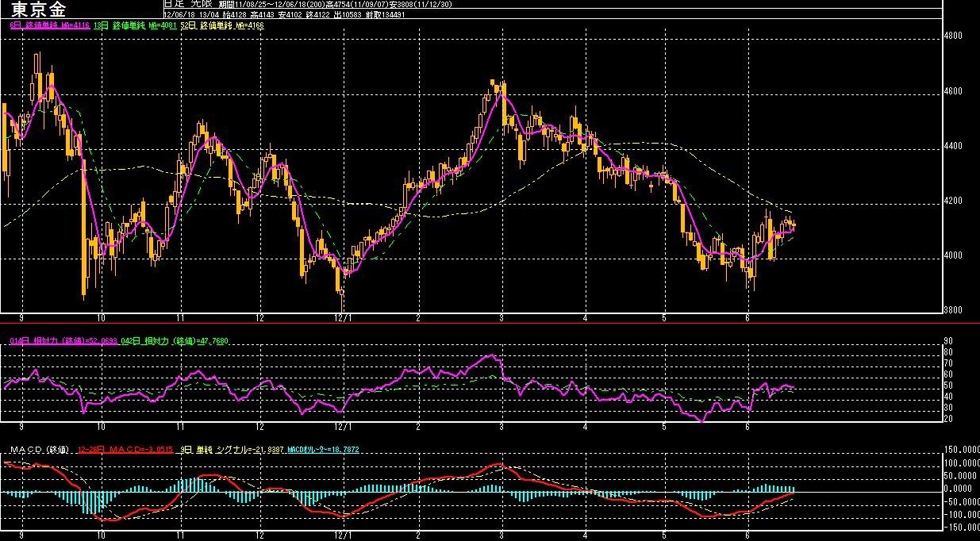The width and height of the screenshot is (980, 541).
Task: Click the 東京金 chart title
Action: click(x=39, y=10)
